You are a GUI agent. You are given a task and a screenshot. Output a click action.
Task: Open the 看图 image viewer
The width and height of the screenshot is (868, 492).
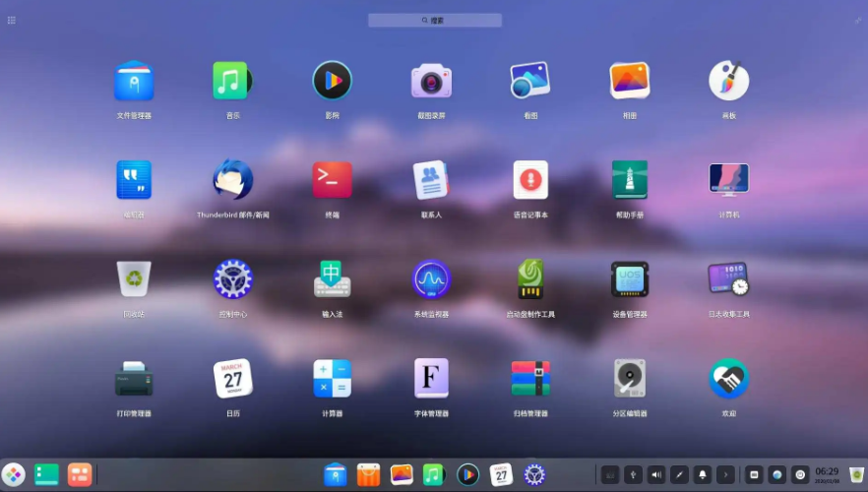[x=530, y=81]
